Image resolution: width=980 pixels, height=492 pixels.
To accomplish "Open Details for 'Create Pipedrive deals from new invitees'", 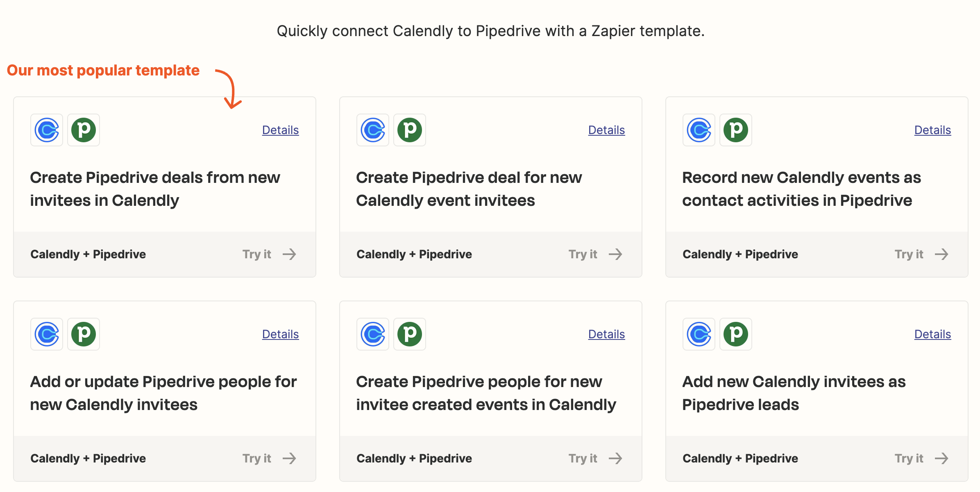I will point(281,130).
